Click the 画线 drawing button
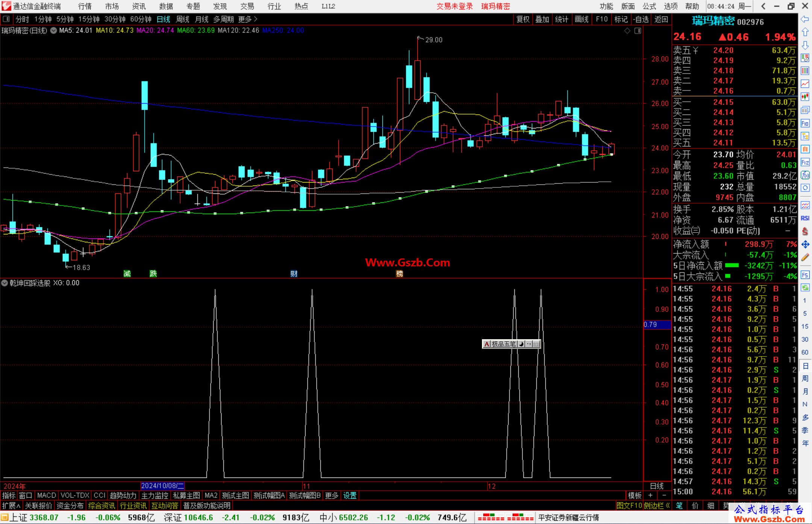This screenshot has width=812, height=524. click(582, 19)
